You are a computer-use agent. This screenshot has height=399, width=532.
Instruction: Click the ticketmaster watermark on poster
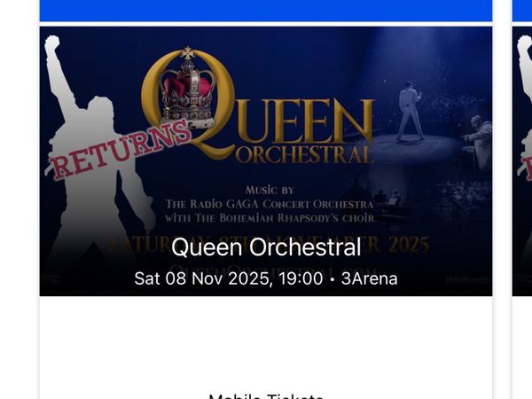coord(468,280)
